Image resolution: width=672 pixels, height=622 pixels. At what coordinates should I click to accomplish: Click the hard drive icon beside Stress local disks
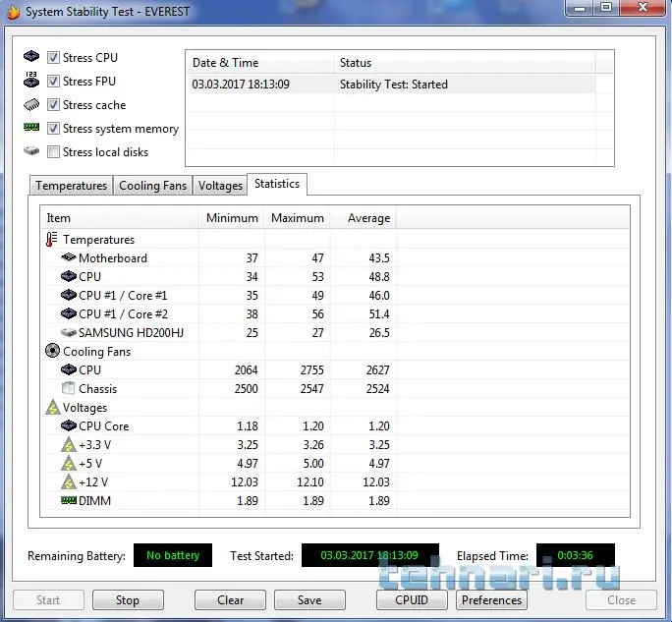tap(31, 151)
